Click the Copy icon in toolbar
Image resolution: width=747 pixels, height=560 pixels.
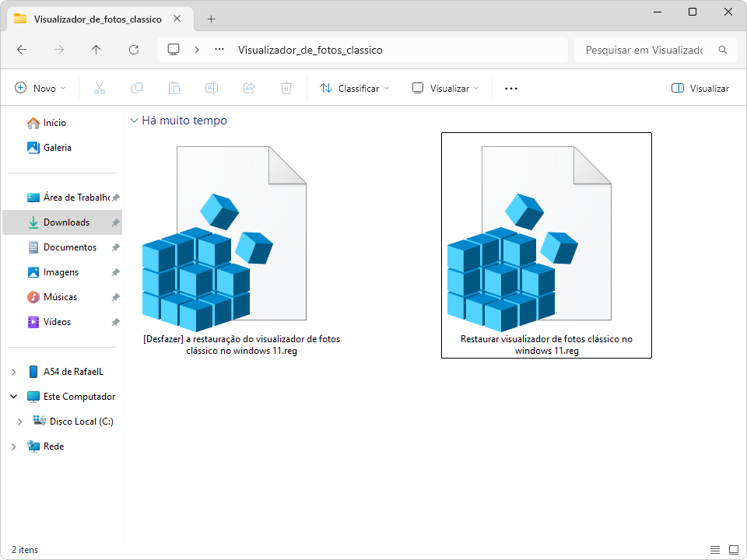[x=137, y=88]
